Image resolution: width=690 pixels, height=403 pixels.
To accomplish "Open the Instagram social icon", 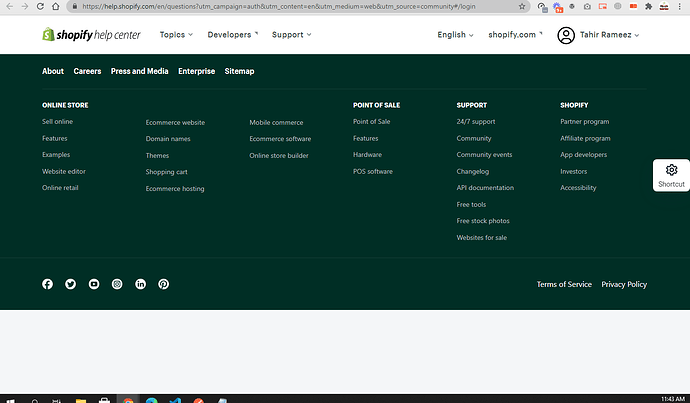I will 117,284.
